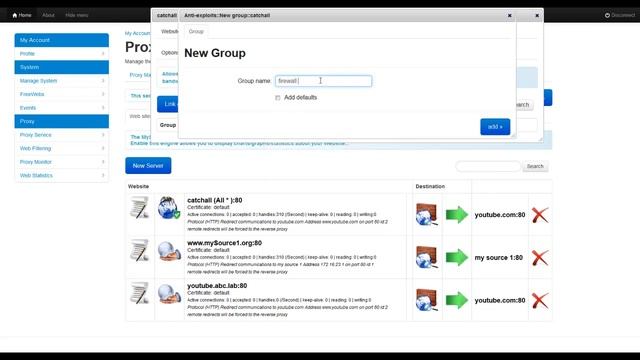This screenshot has width=640, height=360.
Task: Click youtube.com:80 destination in catchall row
Action: pos(500,215)
